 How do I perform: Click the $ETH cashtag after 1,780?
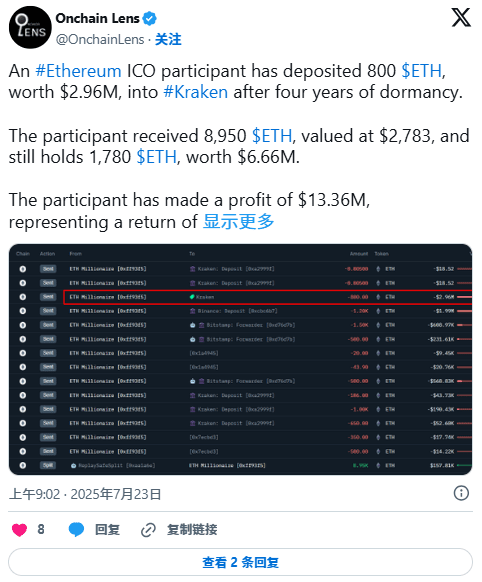pyautogui.click(x=157, y=157)
